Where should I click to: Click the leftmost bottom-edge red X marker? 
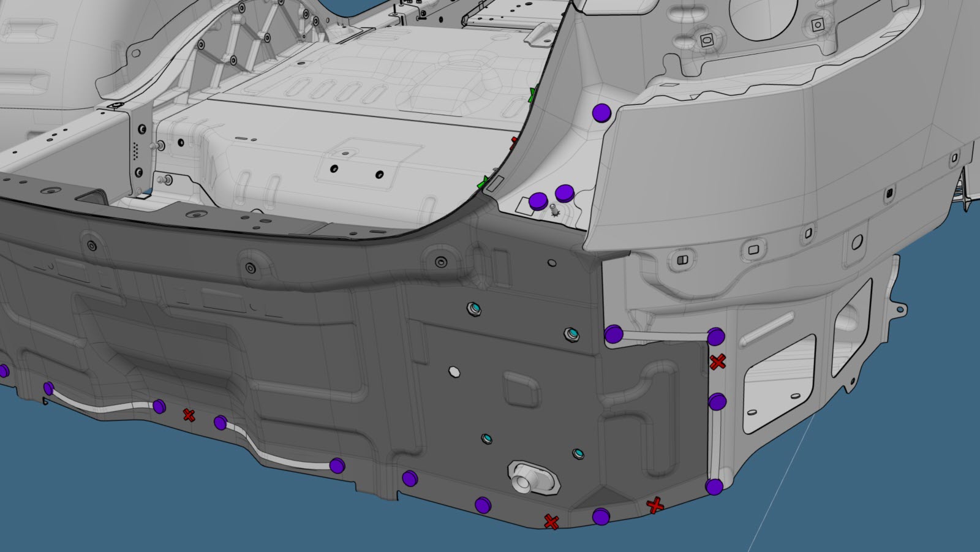[551, 522]
